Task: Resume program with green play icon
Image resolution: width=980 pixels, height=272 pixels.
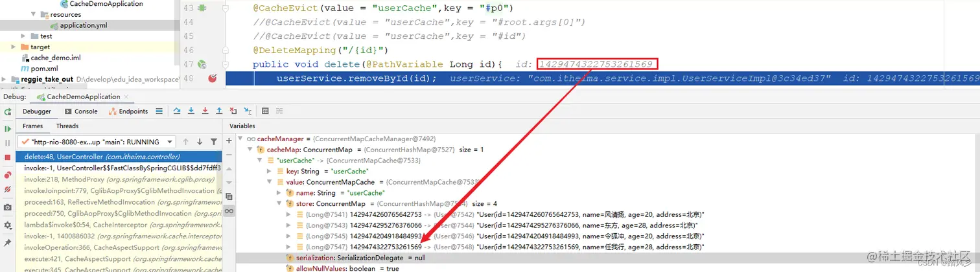Action: pyautogui.click(x=8, y=130)
